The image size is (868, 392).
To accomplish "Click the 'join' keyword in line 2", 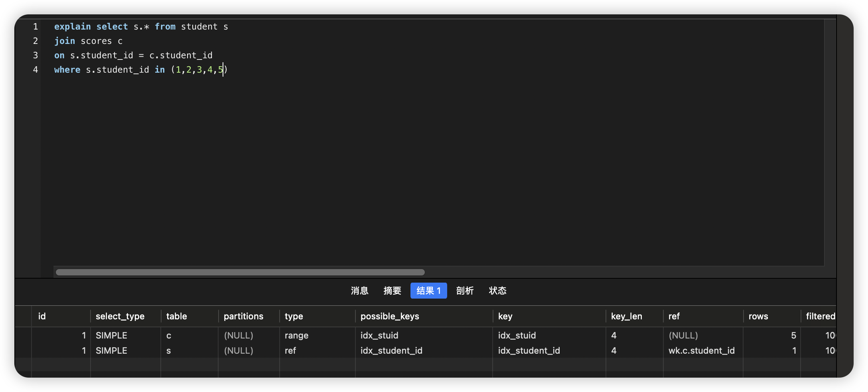I will [x=65, y=41].
